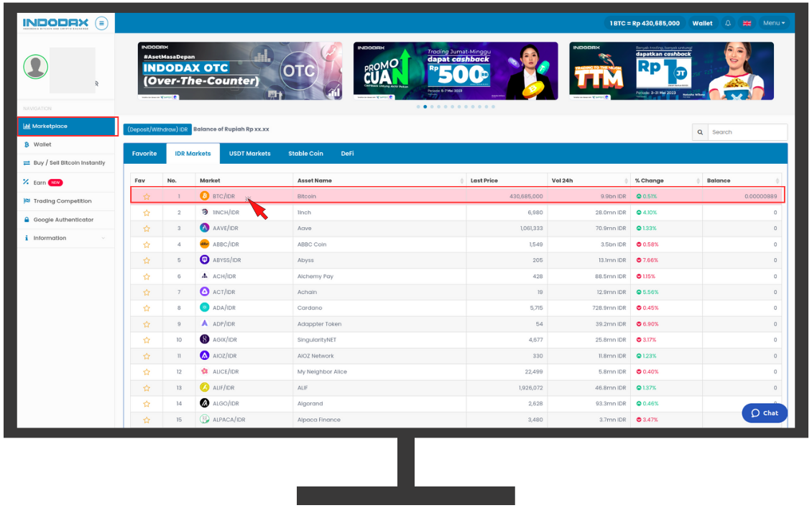Image resolution: width=812 pixels, height=508 pixels.
Task: Toggle favorite star for ABBC/IDR
Action: [x=147, y=244]
